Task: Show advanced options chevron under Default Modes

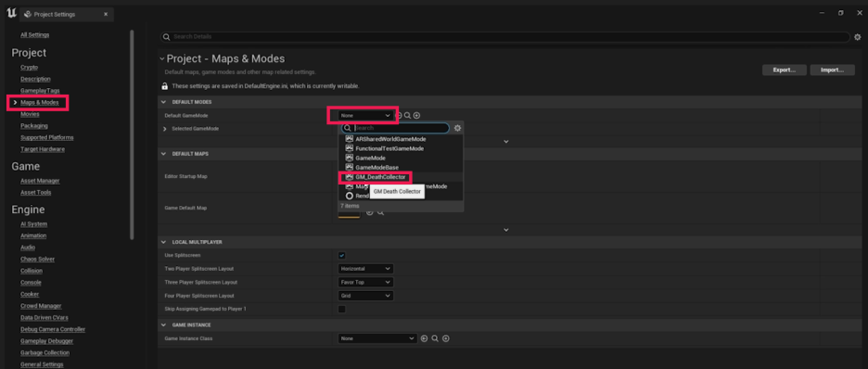Action: pos(506,142)
